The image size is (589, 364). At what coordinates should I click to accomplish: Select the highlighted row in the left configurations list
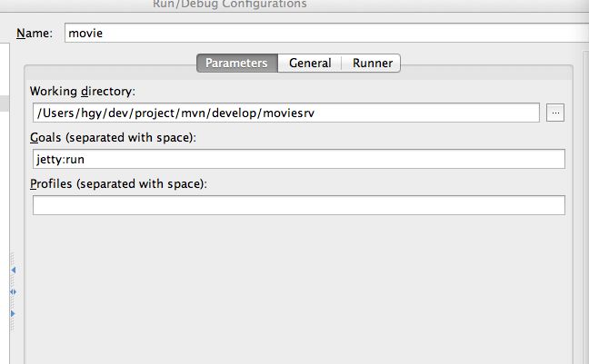(x=5, y=103)
